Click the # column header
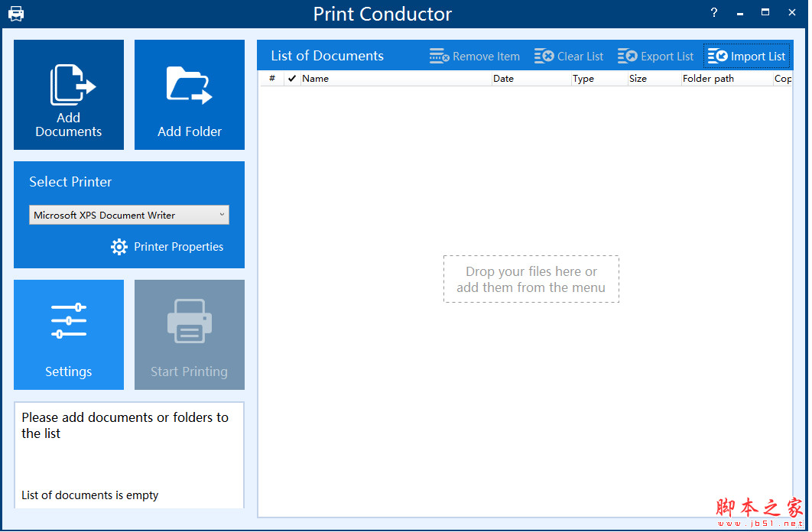The height and width of the screenshot is (532, 812). [x=272, y=79]
